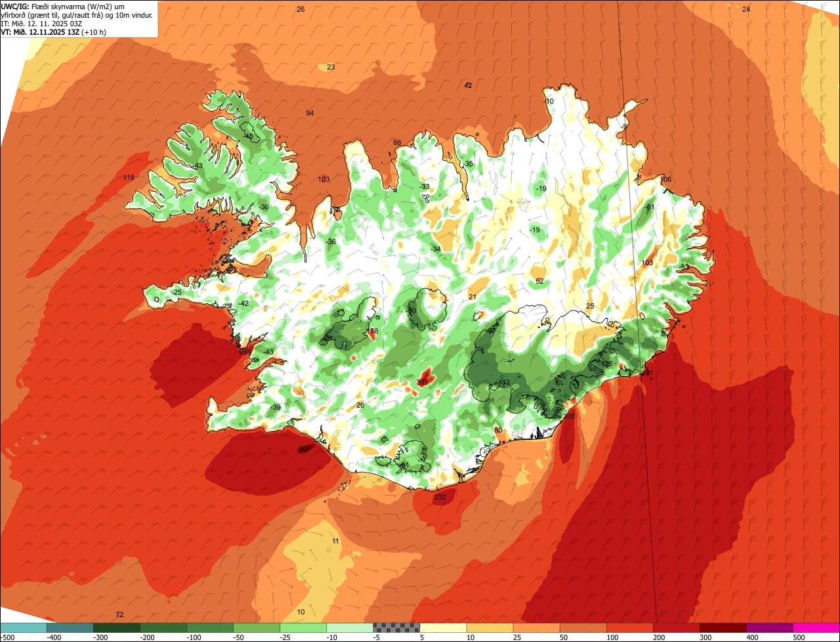Screen dimensions: 840x642
Task: Click the map value -34 in north-central Iceland
Action: (436, 249)
